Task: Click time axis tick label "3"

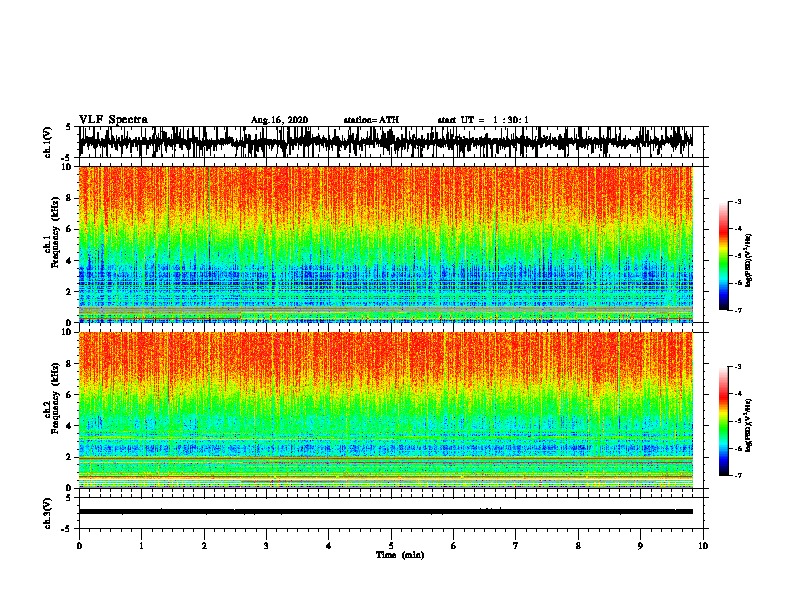Action: tap(266, 546)
